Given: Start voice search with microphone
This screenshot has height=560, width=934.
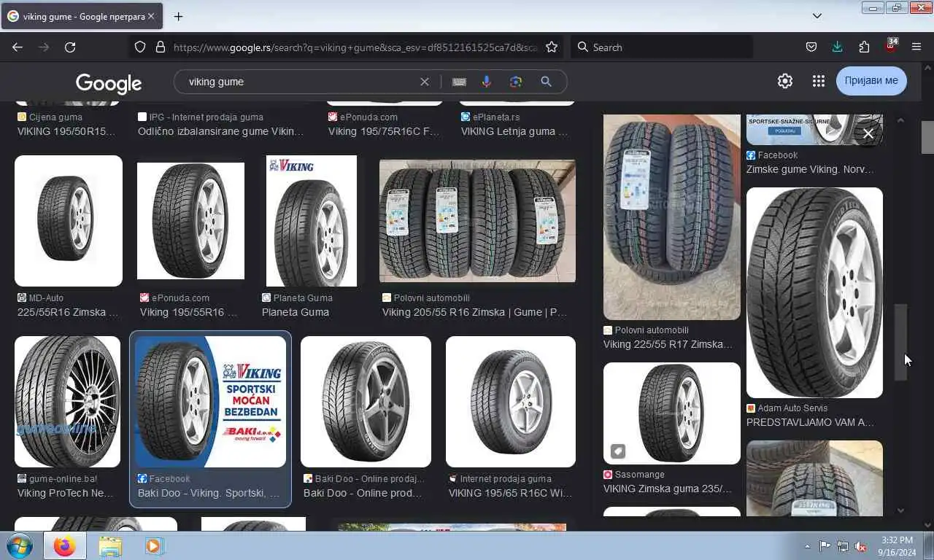Looking at the screenshot, I should [487, 82].
